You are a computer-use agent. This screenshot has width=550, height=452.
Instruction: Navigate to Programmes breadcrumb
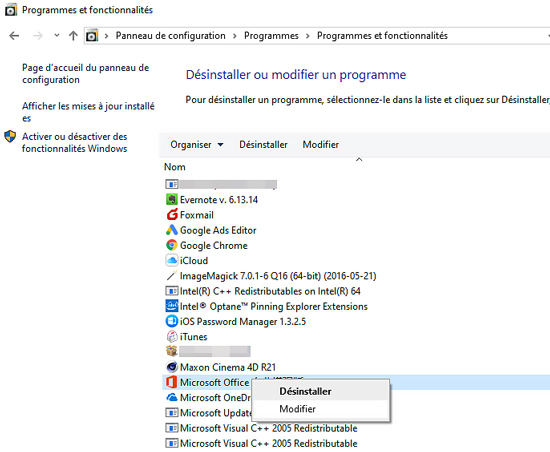(271, 36)
